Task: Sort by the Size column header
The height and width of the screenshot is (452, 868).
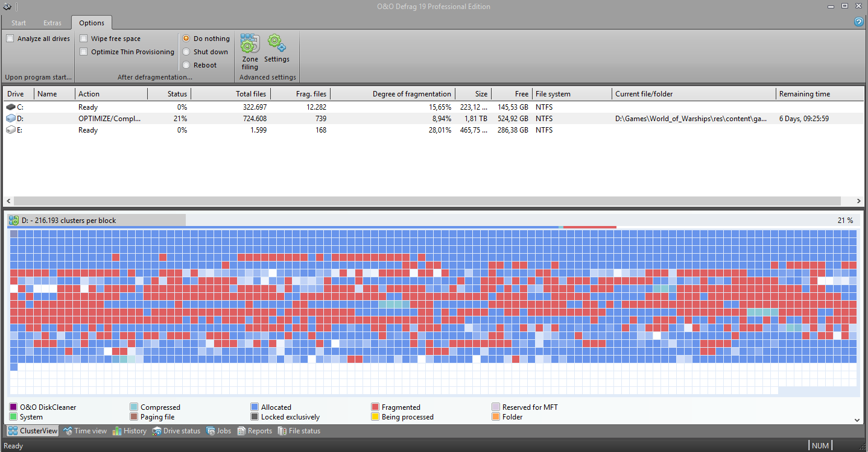Action: point(474,94)
